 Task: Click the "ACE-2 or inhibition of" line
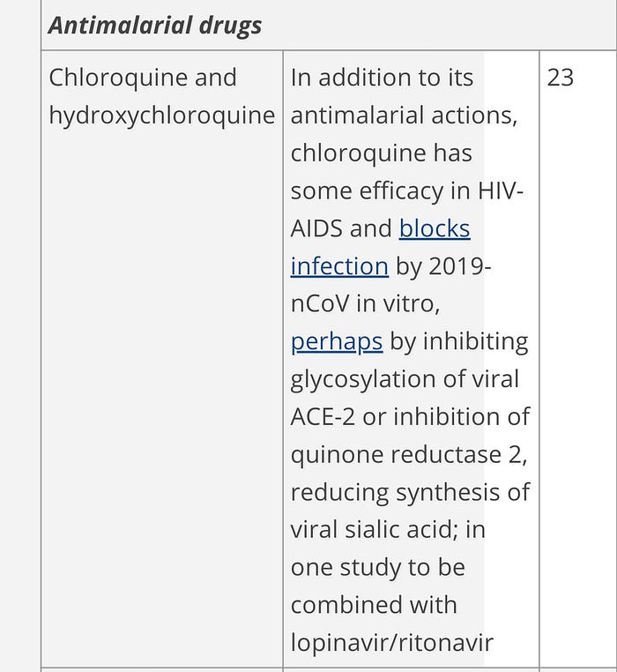coord(410,417)
